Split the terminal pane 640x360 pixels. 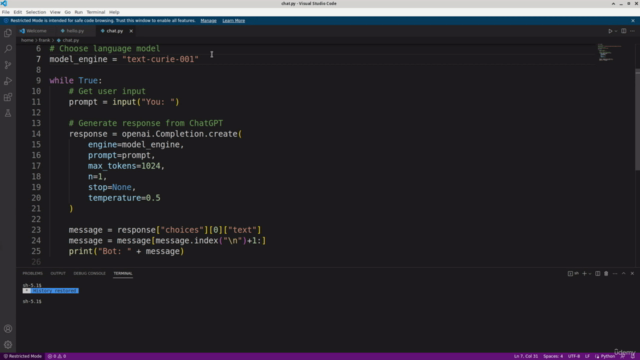point(598,273)
